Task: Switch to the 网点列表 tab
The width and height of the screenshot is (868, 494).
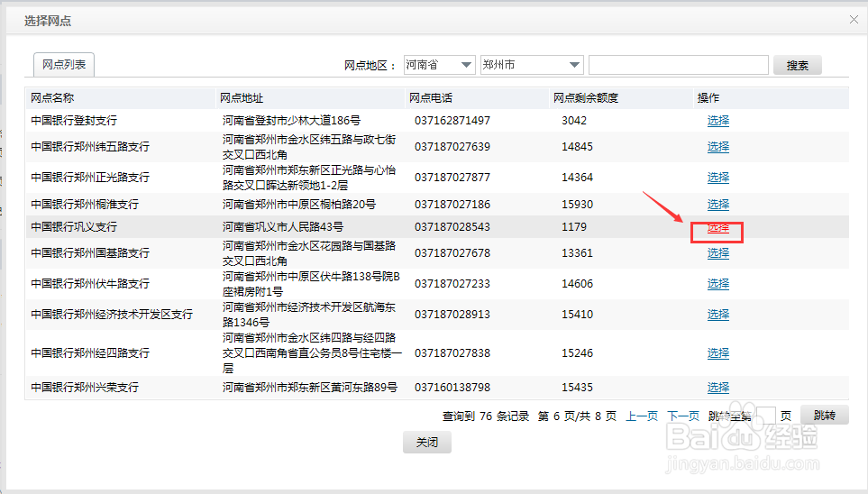Action: click(x=64, y=65)
